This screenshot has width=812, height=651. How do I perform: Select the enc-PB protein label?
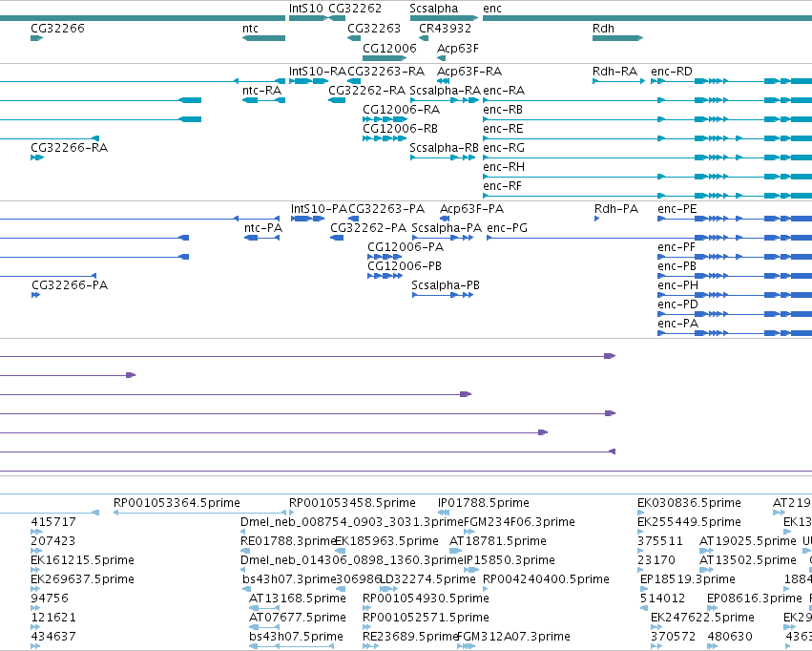coord(677,266)
